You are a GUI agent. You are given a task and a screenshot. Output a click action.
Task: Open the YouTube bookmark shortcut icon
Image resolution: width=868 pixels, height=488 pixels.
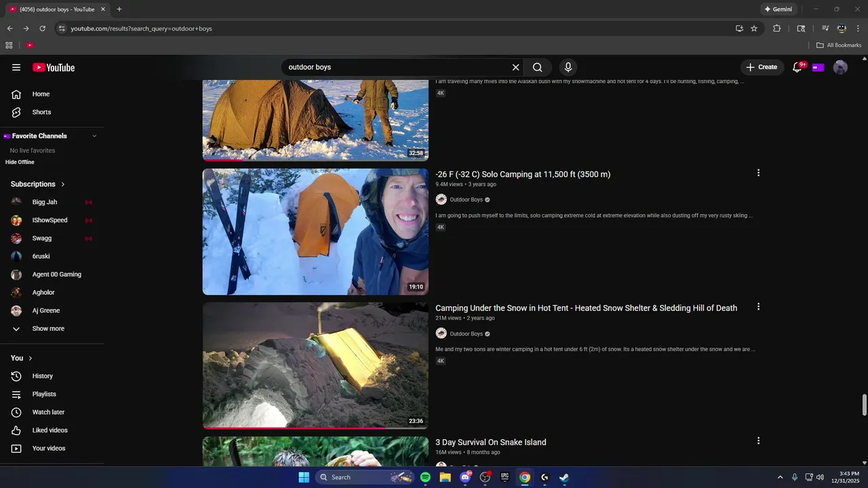coord(30,45)
